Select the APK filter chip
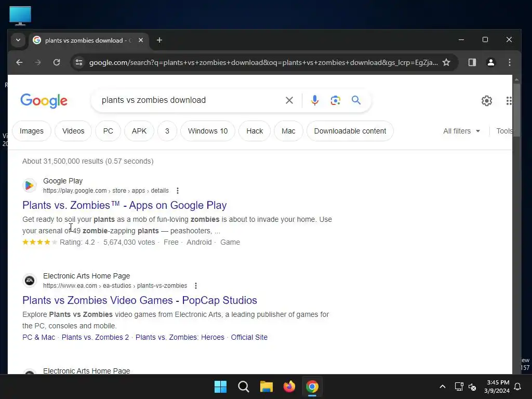Viewport: 532px width, 399px height. 139,131
